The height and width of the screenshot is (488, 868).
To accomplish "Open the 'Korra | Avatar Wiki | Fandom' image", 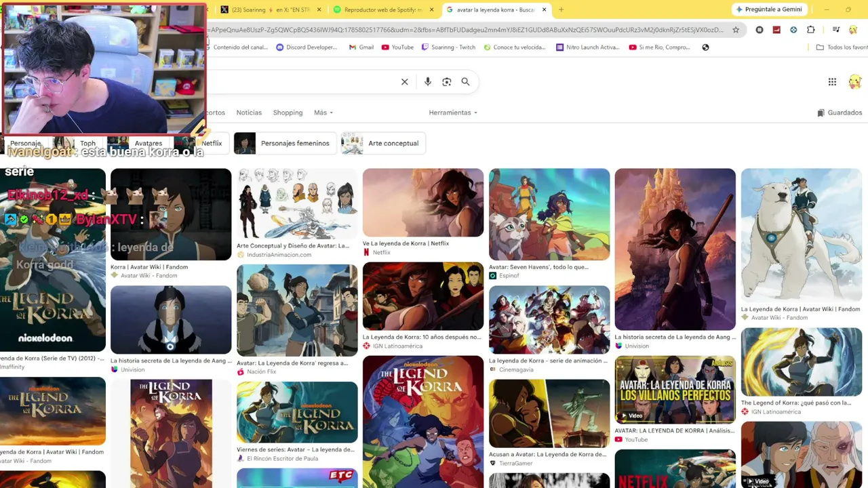I will [x=171, y=214].
